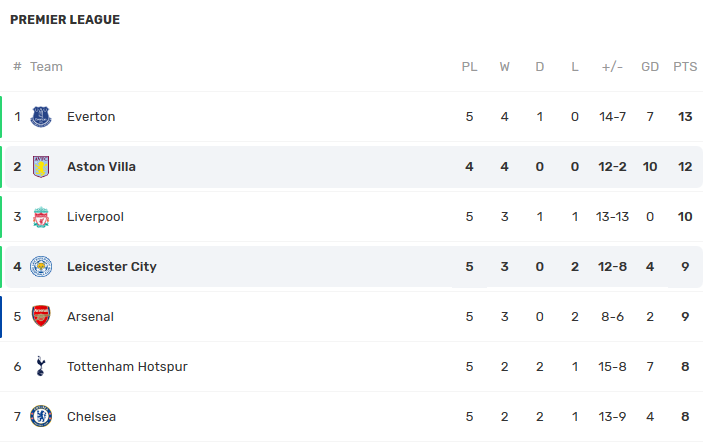Click the PTS column header

(x=685, y=67)
